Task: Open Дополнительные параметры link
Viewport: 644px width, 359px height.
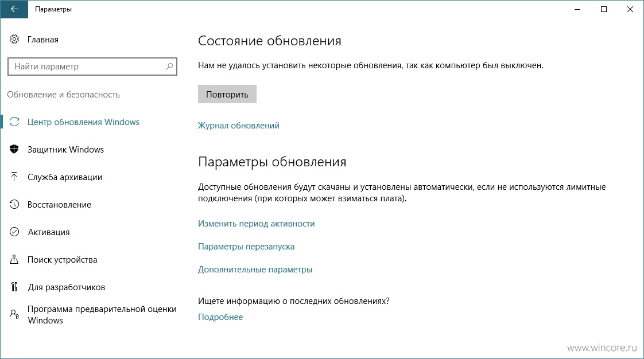Action: [x=255, y=270]
